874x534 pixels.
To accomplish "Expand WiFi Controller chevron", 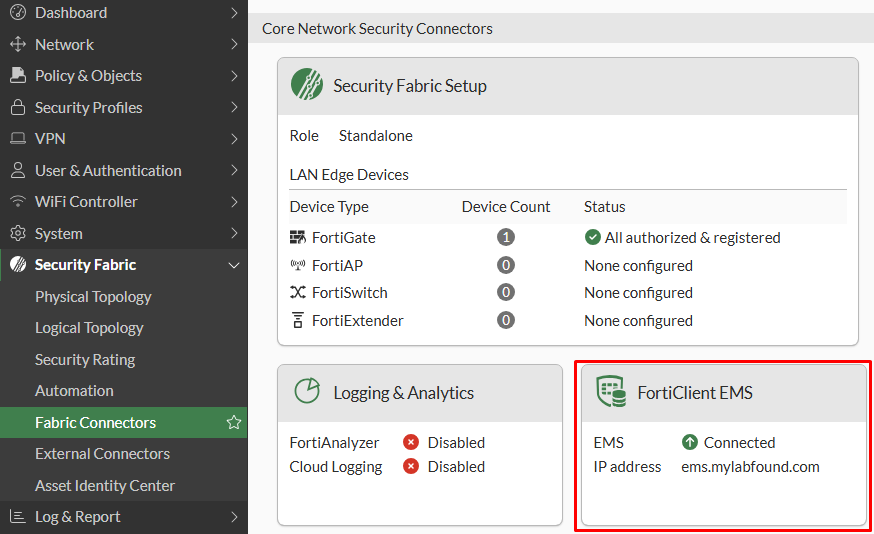I will point(234,201).
